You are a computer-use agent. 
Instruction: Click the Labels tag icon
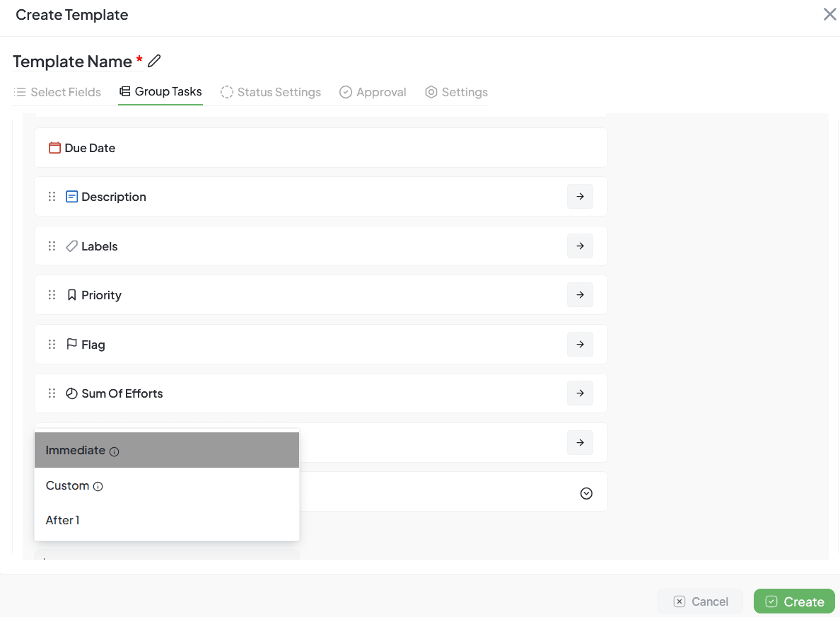[71, 246]
